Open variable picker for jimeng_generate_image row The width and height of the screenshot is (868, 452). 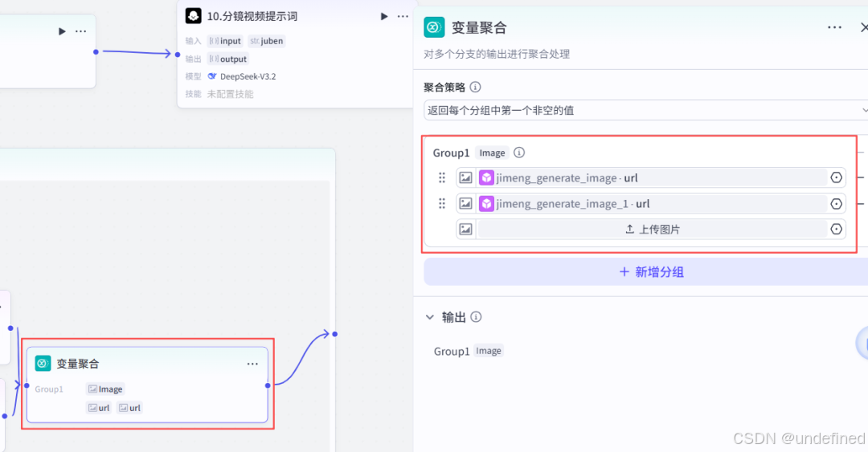(x=837, y=177)
